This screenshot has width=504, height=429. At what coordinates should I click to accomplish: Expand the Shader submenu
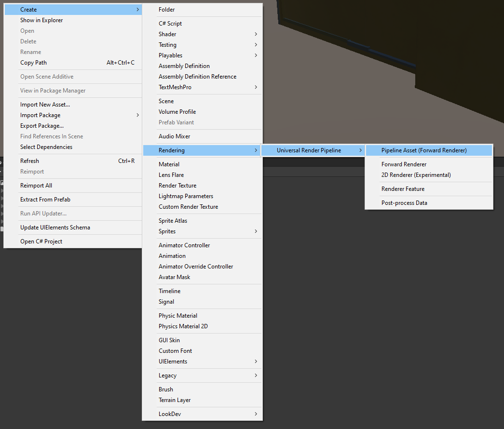[202, 34]
